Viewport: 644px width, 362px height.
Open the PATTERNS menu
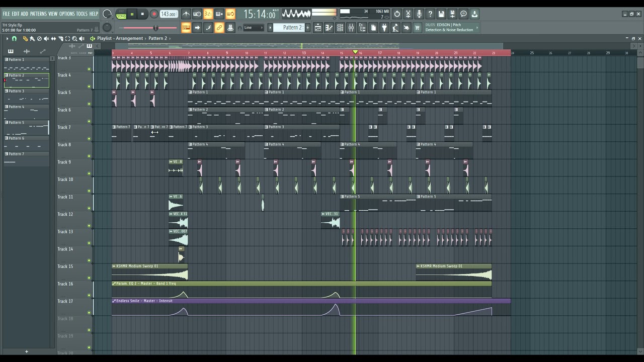click(x=38, y=14)
